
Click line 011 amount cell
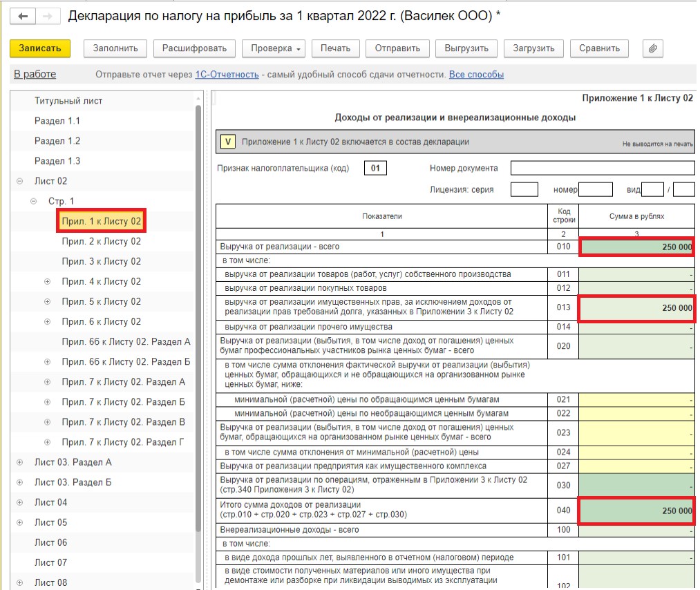click(636, 274)
